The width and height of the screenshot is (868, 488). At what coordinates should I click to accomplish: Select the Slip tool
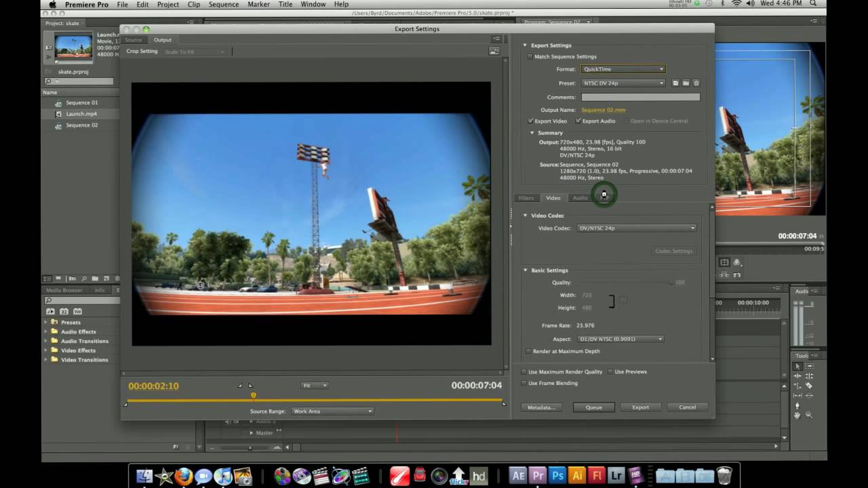797,395
